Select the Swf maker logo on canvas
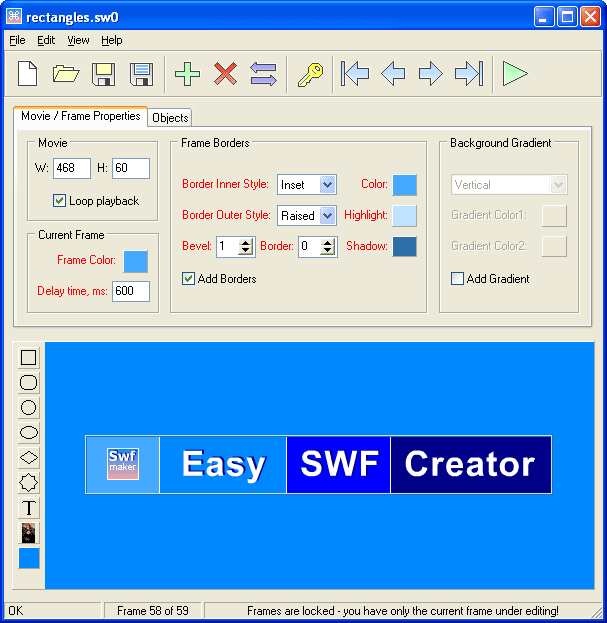Screen dimensions: 607x623 (x=123, y=464)
